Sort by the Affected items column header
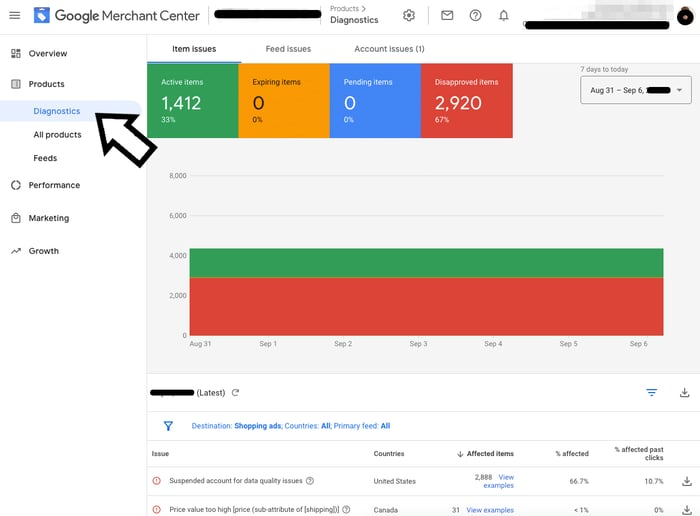700x516 pixels. [x=489, y=454]
